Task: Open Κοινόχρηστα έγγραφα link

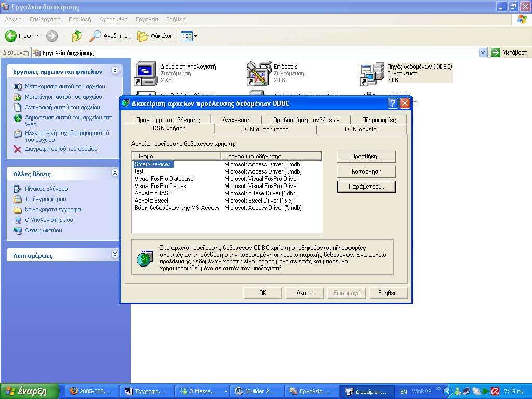Action: click(x=53, y=209)
